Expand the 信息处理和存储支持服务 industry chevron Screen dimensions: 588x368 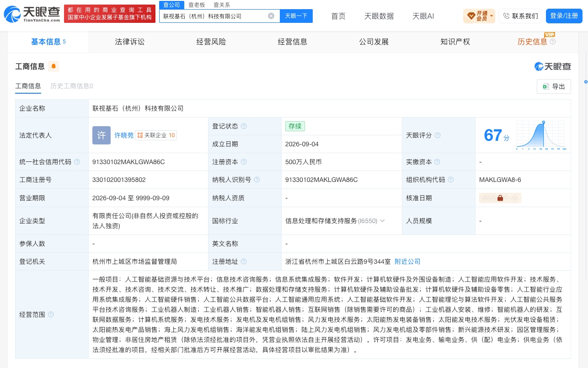tap(382, 221)
